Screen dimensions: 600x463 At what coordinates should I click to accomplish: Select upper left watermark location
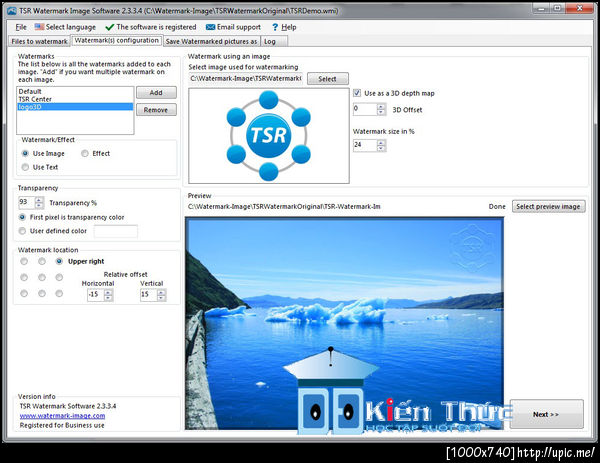pyautogui.click(x=24, y=261)
